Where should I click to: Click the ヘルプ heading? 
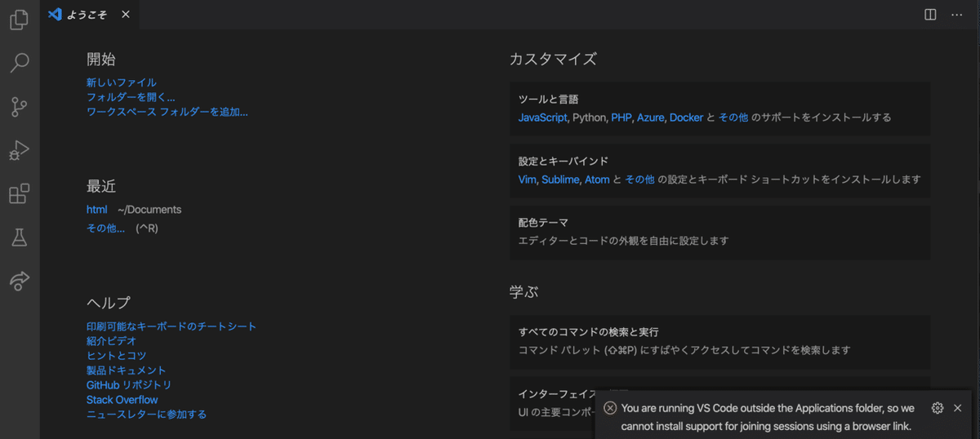pos(109,303)
